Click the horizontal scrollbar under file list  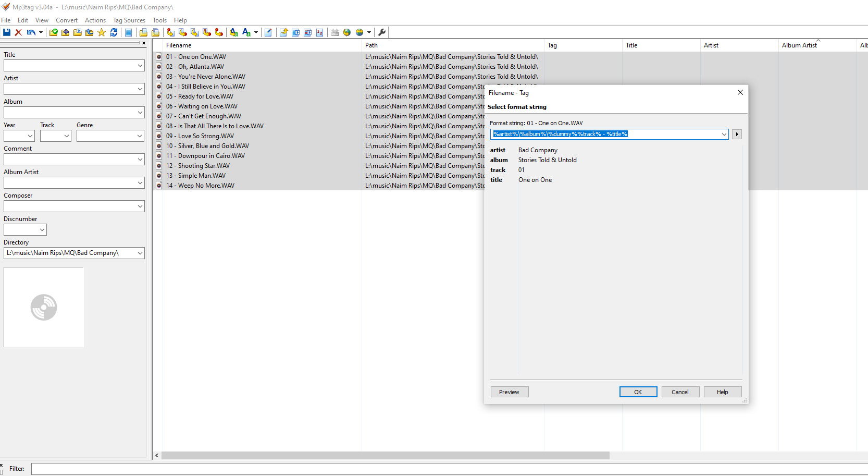pyautogui.click(x=386, y=456)
